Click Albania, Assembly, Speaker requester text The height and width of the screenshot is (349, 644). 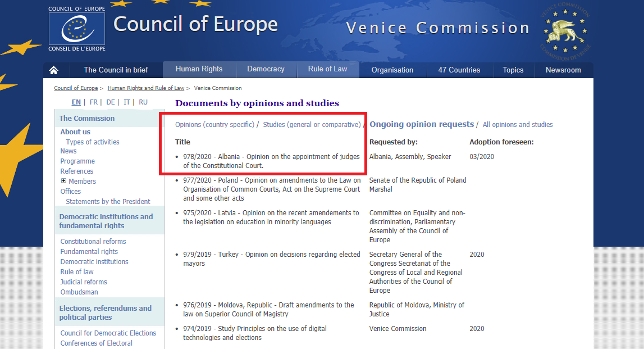410,157
